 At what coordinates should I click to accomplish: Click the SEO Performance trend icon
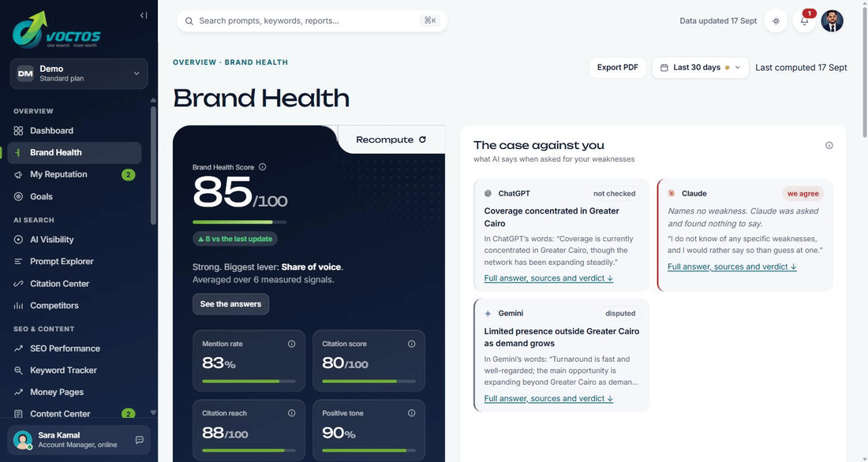pyautogui.click(x=18, y=348)
